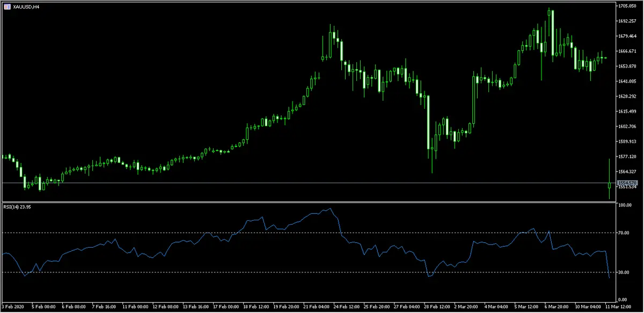Click the 21 Feb 04:00 time label
Viewport: 644px width, 313px height.
tap(318, 308)
